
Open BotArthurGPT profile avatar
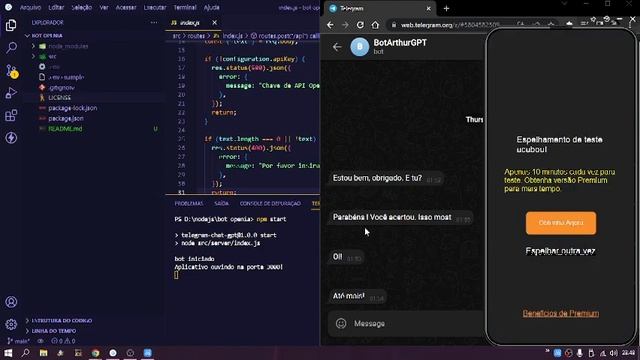point(360,47)
